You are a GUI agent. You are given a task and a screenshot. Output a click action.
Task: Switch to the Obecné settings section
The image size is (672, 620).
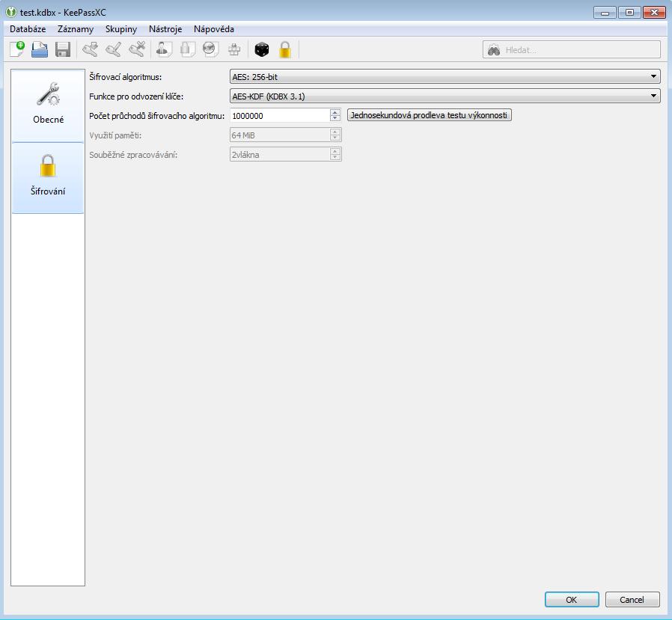click(x=48, y=105)
